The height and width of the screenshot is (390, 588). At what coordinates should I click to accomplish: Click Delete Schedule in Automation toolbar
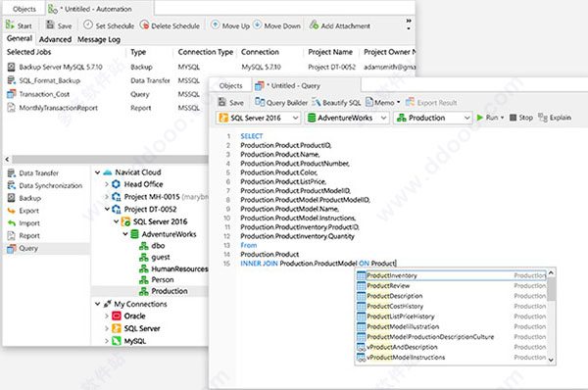(x=170, y=25)
